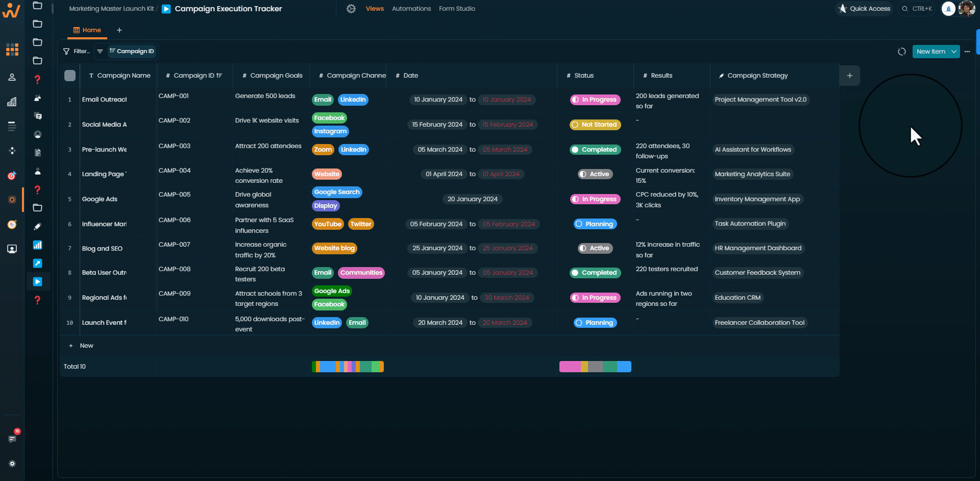Open Automations

click(x=411, y=9)
